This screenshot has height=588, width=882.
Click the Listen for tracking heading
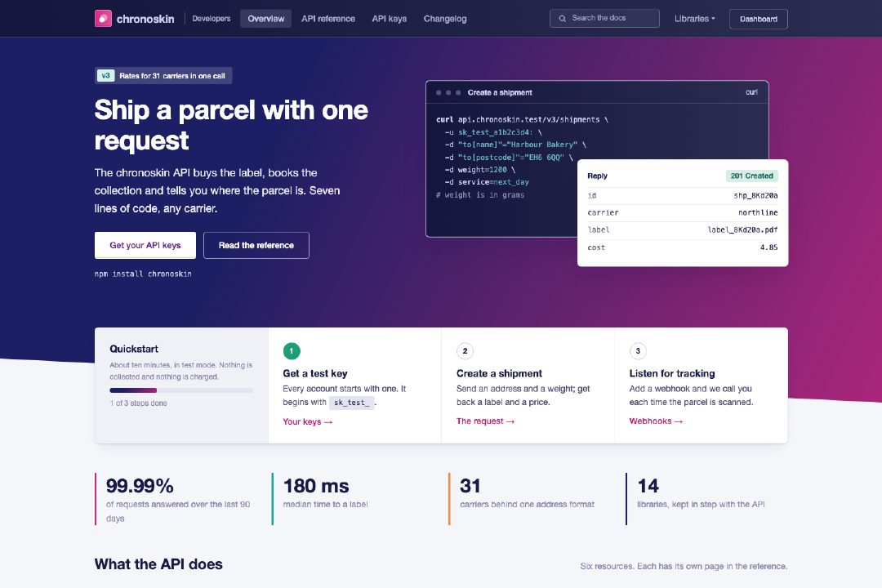(x=672, y=373)
